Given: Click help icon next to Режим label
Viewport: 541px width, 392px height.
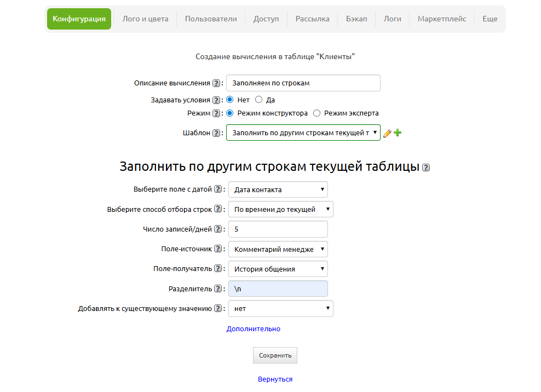Looking at the screenshot, I should click(216, 113).
